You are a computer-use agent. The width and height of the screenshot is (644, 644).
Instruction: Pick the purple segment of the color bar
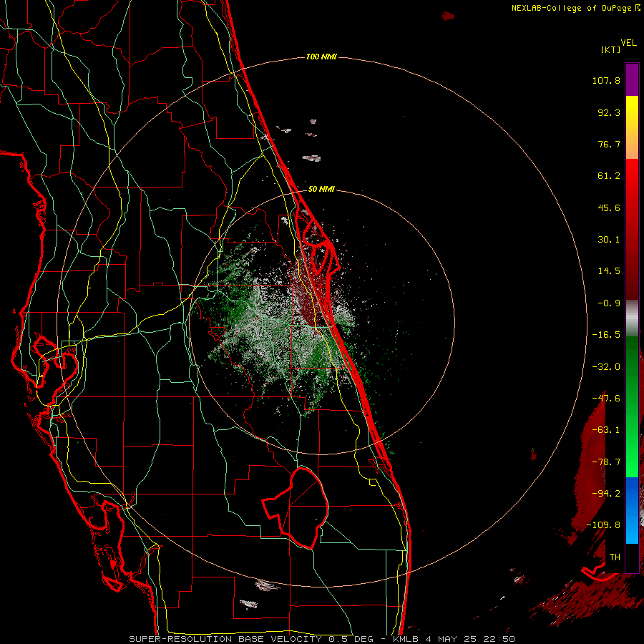tap(632, 79)
